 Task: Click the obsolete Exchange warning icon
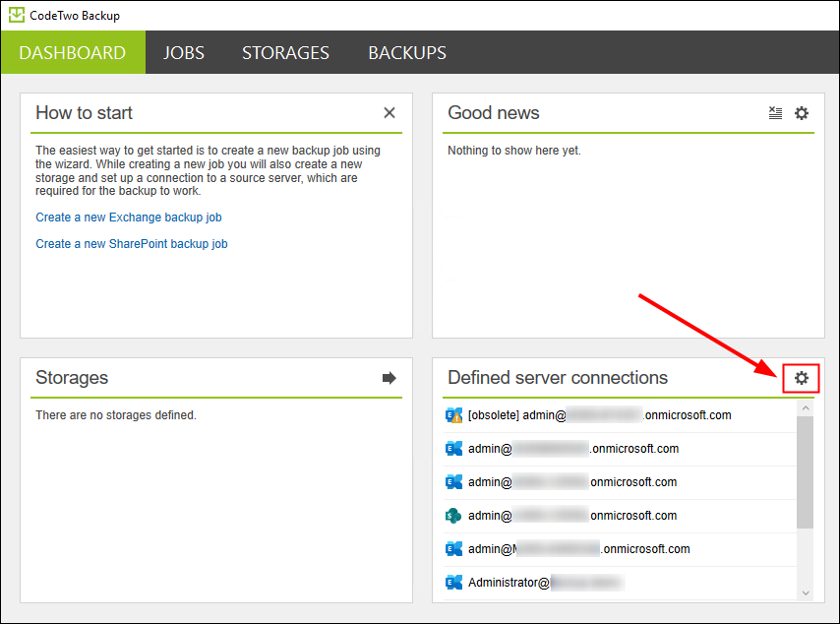pos(453,415)
